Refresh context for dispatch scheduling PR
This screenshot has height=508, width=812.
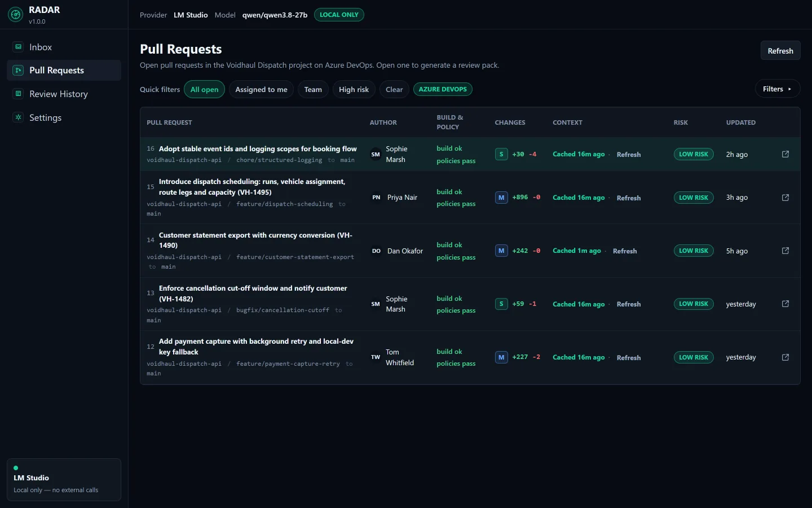click(x=629, y=198)
